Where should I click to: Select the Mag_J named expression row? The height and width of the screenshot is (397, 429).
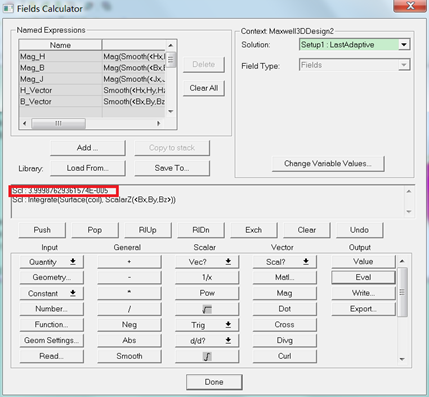pyautogui.click(x=92, y=79)
